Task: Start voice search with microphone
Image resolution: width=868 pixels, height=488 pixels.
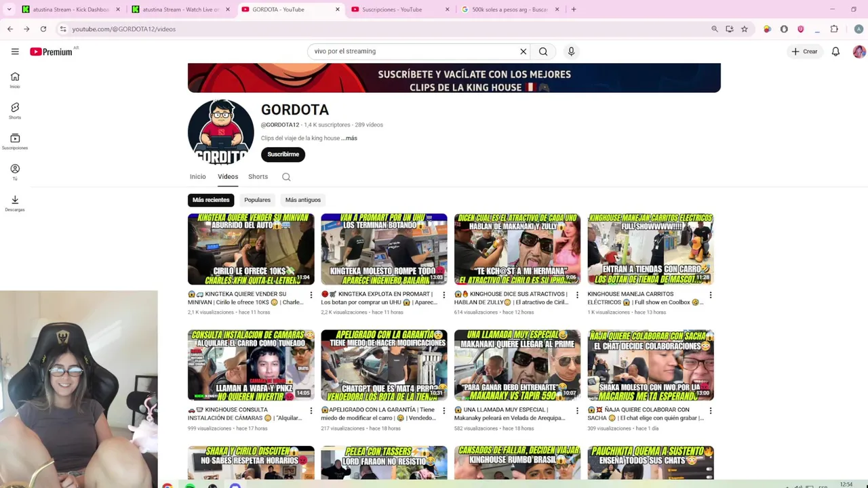Action: [x=571, y=52]
